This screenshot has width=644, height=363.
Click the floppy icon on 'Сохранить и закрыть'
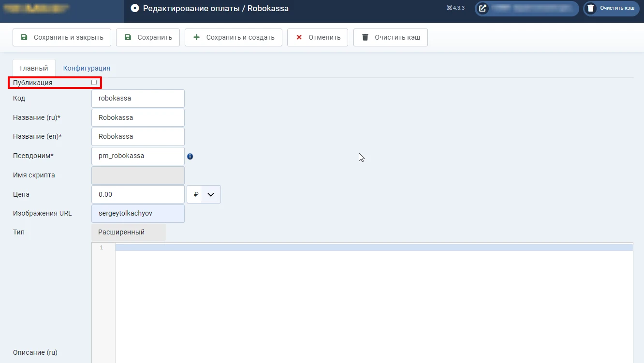pos(24,37)
